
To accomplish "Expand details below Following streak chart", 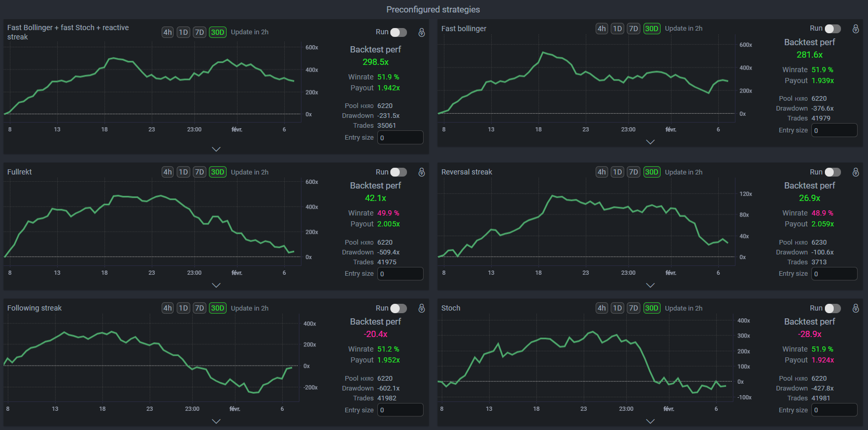I will [216, 421].
